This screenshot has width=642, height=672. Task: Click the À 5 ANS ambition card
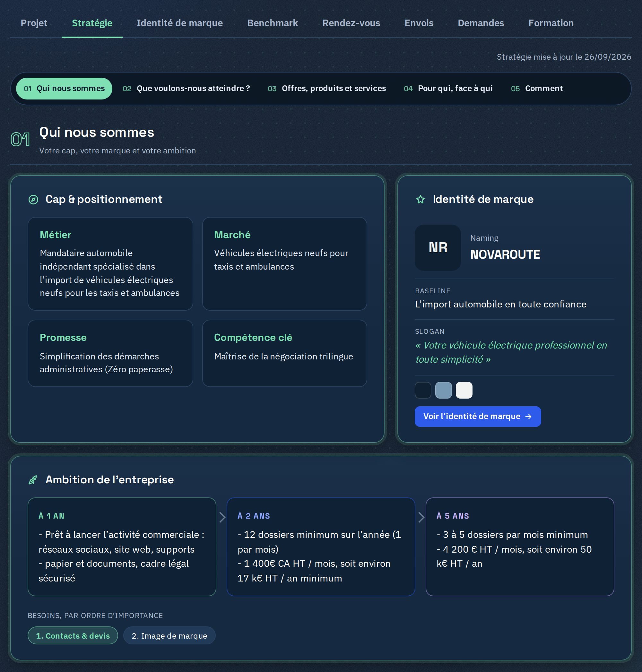click(520, 547)
